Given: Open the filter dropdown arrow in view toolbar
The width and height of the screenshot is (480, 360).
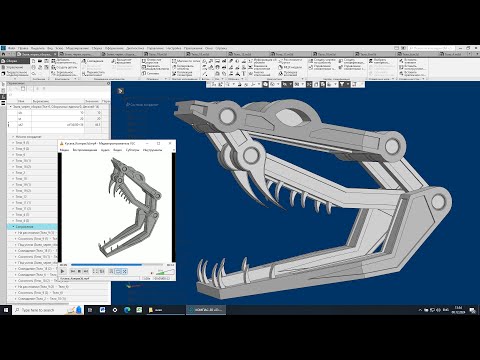Looking at the screenshot, I should coord(347,85).
